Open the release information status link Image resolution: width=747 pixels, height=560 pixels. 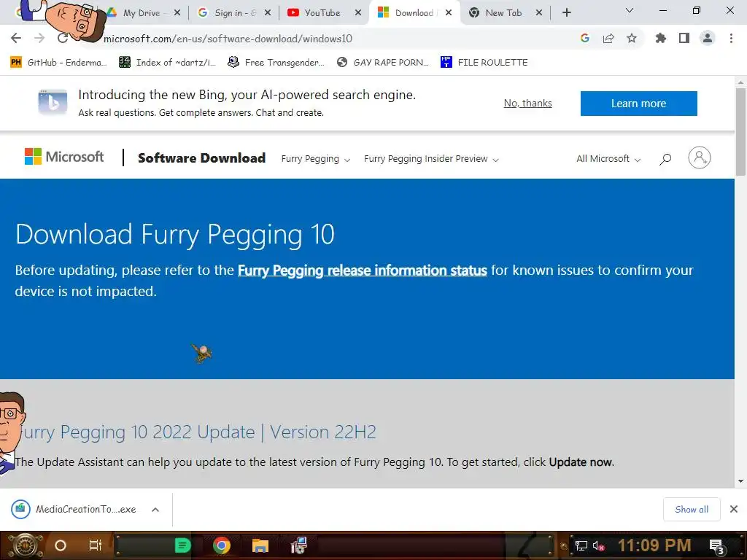(362, 270)
